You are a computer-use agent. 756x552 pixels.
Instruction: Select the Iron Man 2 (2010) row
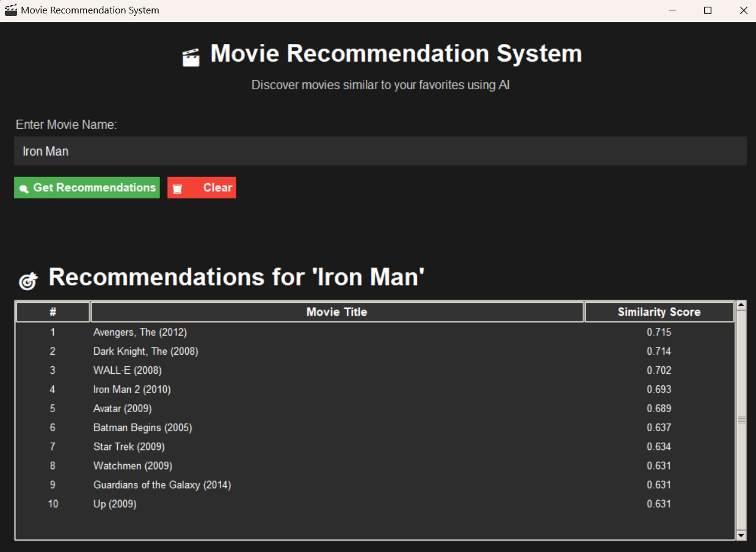tap(375, 389)
